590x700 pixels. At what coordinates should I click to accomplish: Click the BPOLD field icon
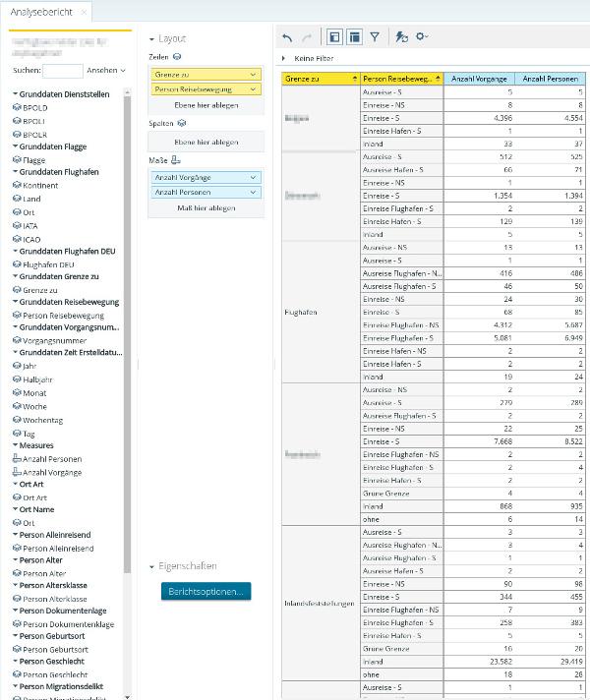17,107
